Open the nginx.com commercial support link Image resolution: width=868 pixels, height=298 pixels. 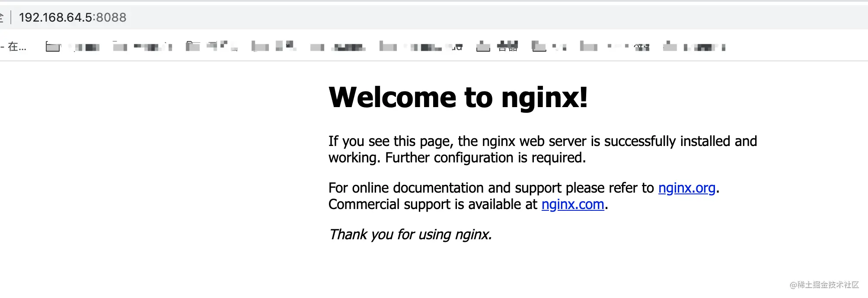pos(573,204)
